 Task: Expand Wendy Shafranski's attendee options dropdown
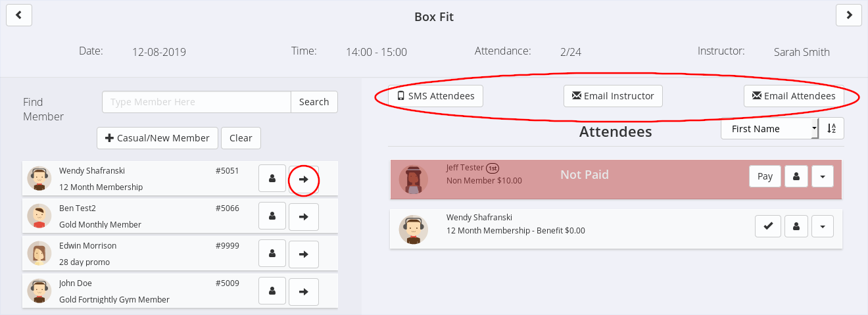coord(823,227)
